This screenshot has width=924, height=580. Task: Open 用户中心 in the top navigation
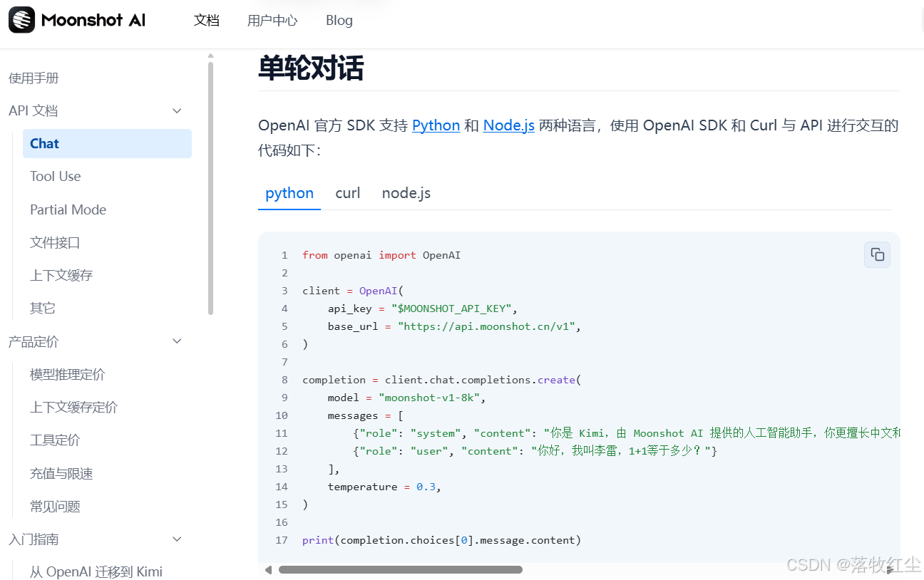pyautogui.click(x=272, y=20)
